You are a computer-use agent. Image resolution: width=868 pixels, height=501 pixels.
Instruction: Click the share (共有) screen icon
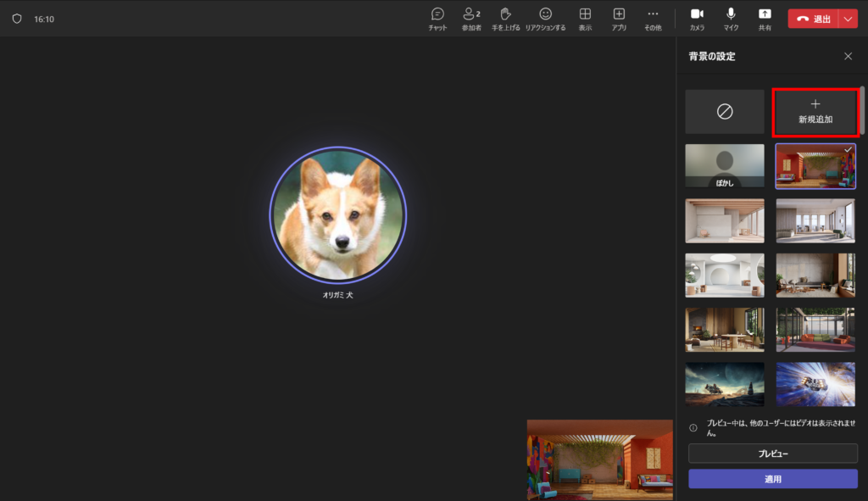(765, 19)
